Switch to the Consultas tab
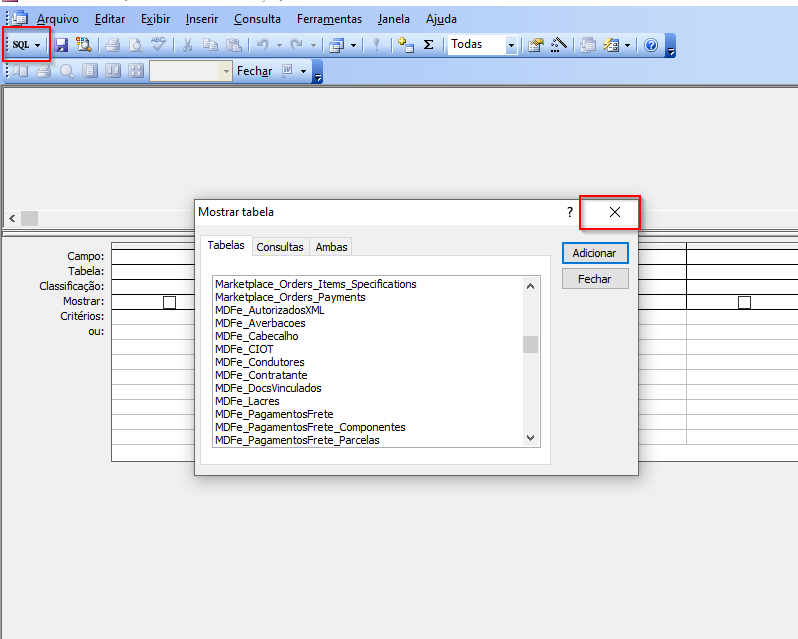The image size is (798, 639). click(280, 247)
